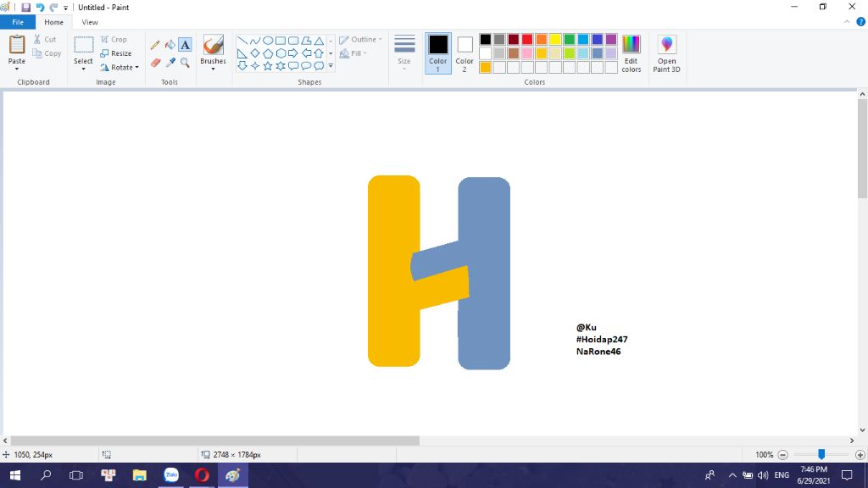The image size is (868, 488).
Task: Choose the Diamond shape
Action: (x=255, y=53)
